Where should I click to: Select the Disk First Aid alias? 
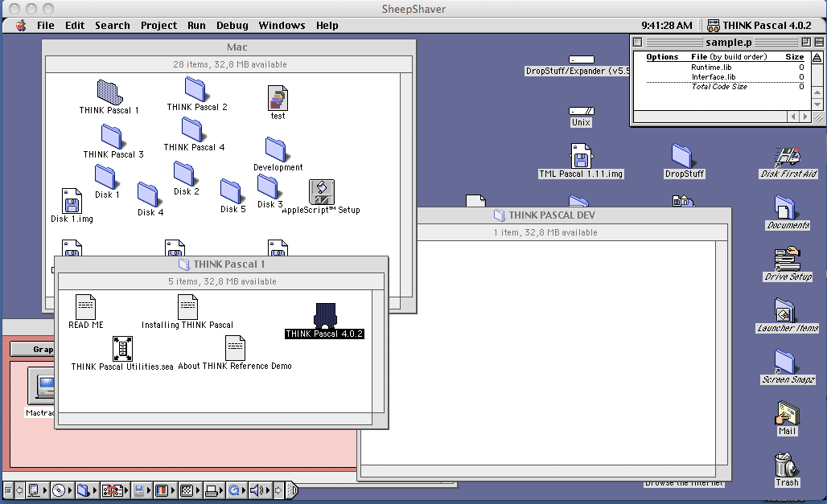[788, 156]
